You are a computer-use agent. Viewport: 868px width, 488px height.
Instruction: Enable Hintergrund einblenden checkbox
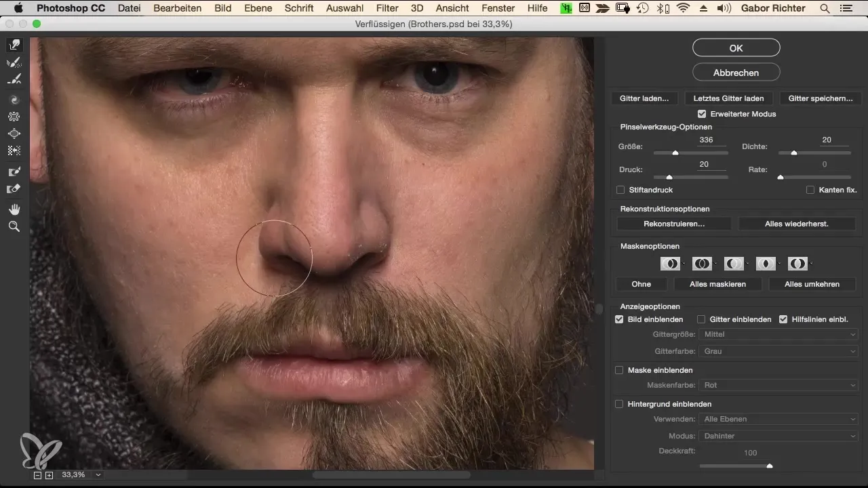[x=619, y=404]
